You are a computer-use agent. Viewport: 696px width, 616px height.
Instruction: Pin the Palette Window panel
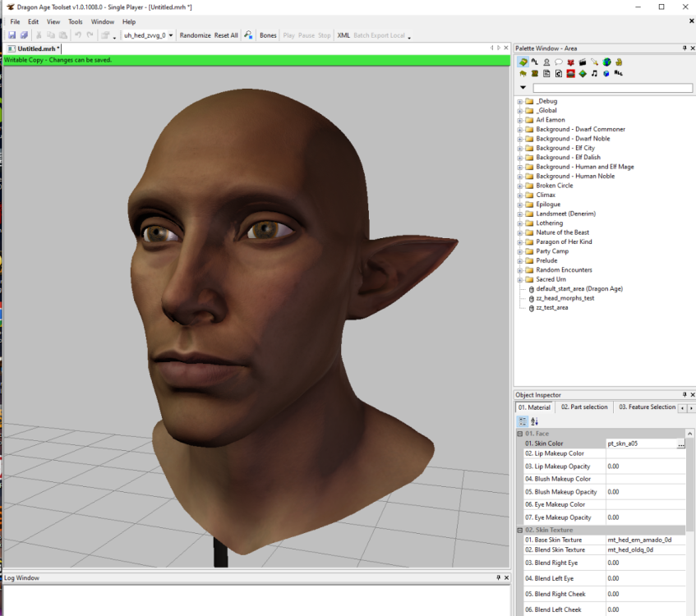(684, 48)
